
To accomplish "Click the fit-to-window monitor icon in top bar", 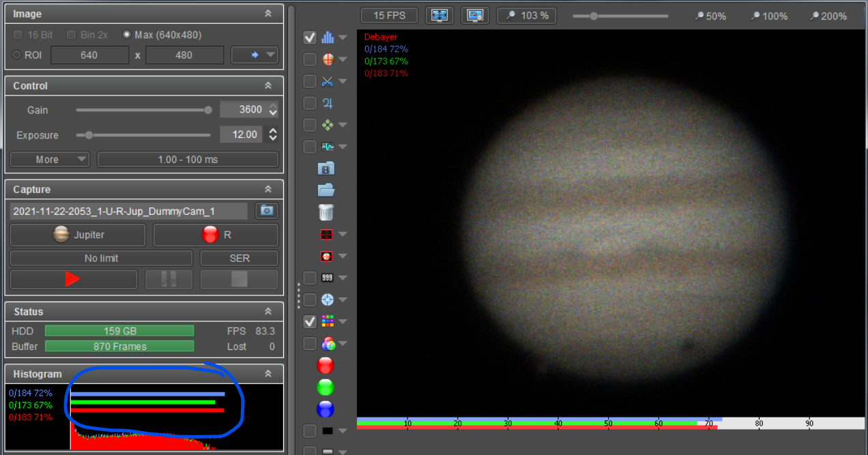I will [x=440, y=15].
